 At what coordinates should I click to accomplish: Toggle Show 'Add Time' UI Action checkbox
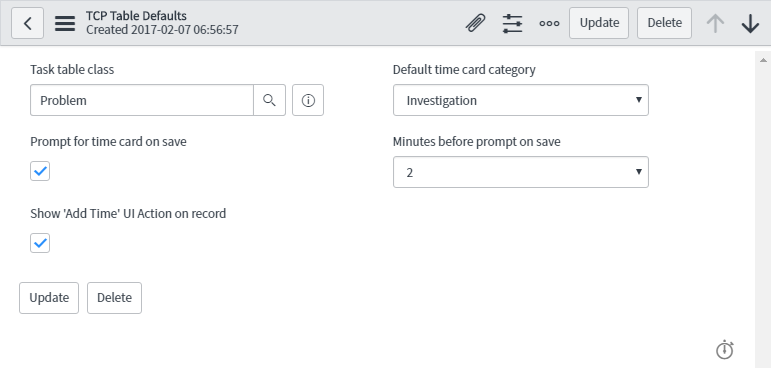coord(40,243)
